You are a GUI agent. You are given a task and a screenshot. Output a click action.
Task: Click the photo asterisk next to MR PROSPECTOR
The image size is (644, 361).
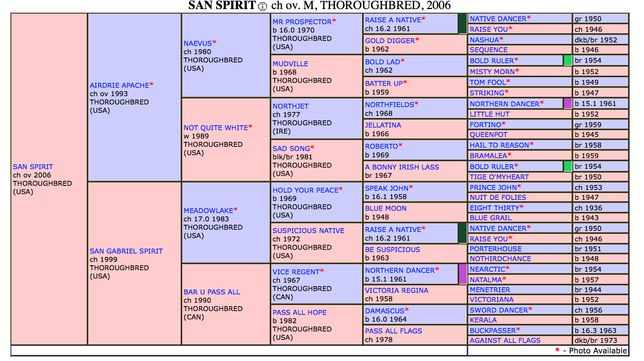tap(334, 20)
